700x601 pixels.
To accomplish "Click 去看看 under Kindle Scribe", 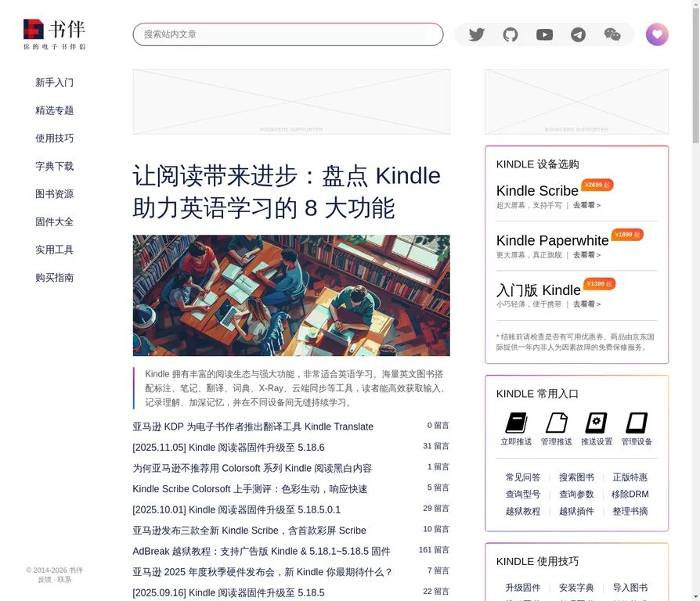I will click(x=586, y=205).
